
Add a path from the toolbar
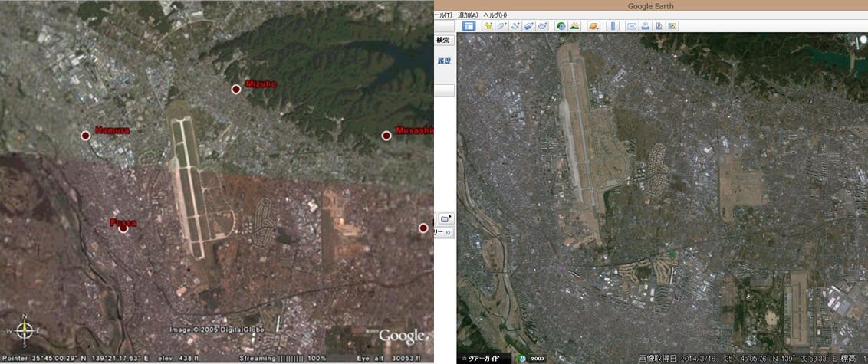tap(515, 26)
